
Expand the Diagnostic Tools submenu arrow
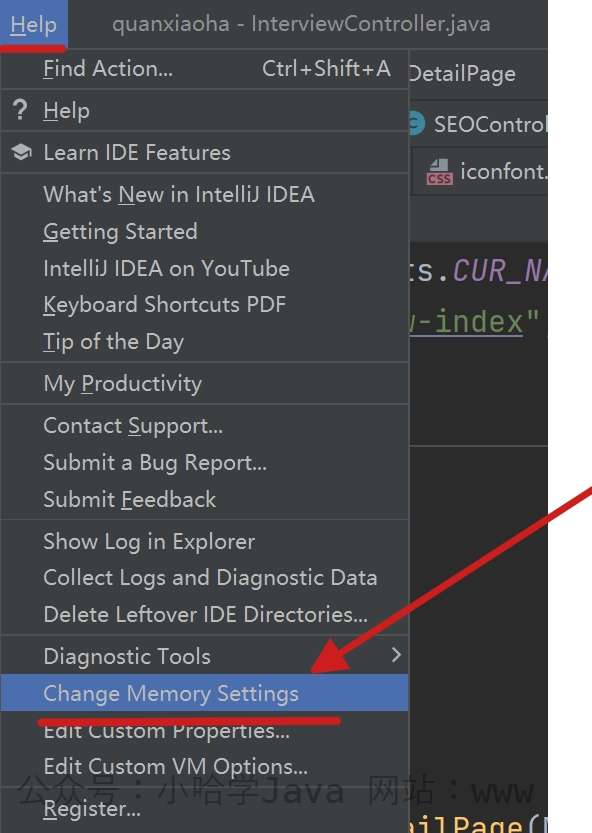click(x=396, y=655)
